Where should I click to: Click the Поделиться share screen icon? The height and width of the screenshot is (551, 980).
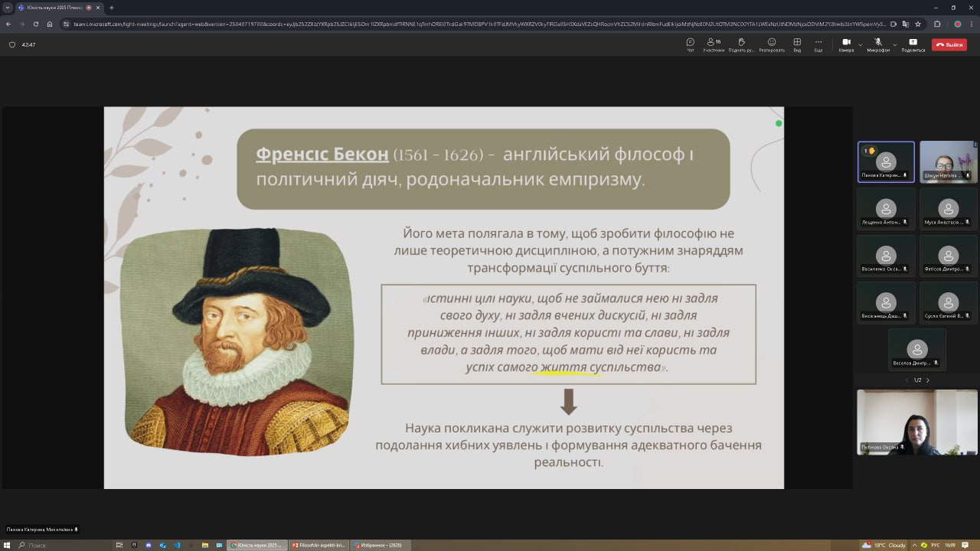[913, 44]
